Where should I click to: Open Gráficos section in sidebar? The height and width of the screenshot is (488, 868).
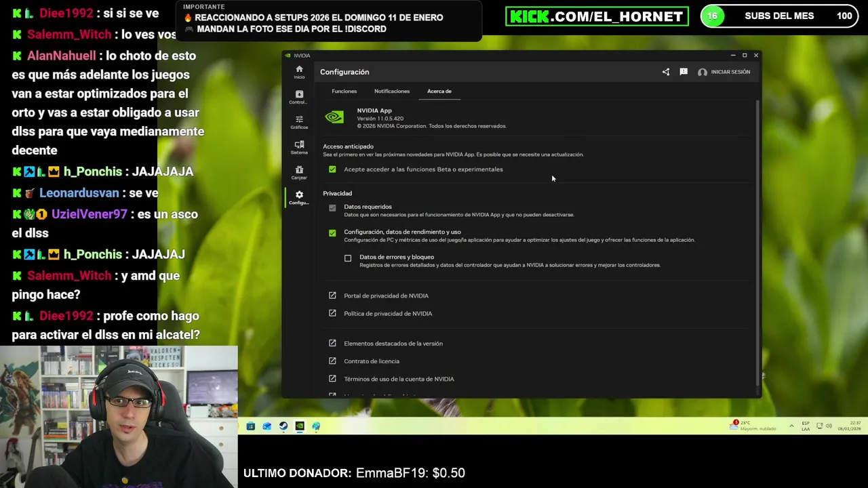[299, 122]
